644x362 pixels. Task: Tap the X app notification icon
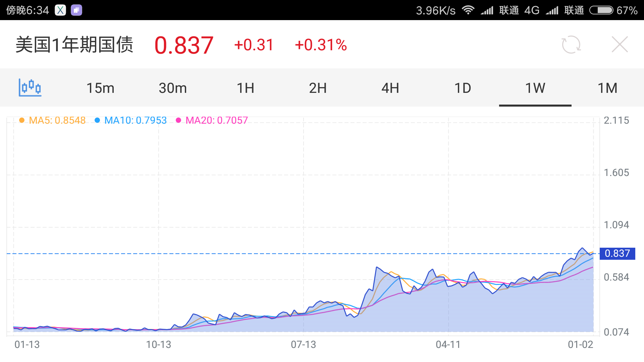pyautogui.click(x=60, y=10)
